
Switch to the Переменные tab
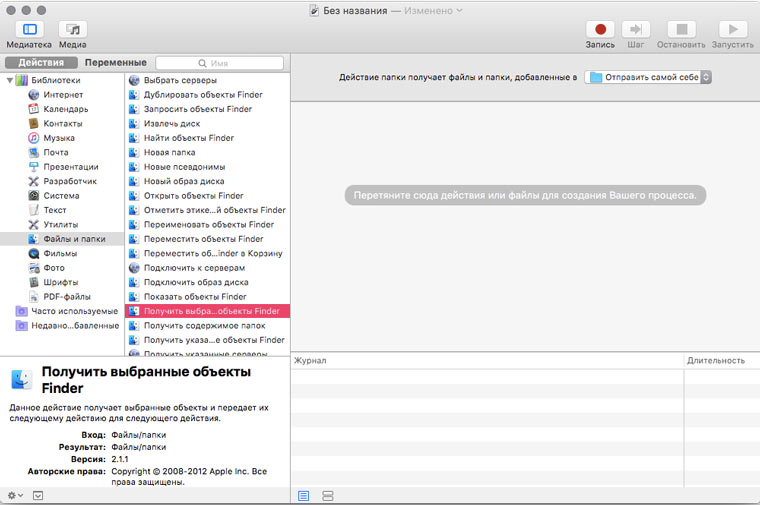[x=115, y=63]
